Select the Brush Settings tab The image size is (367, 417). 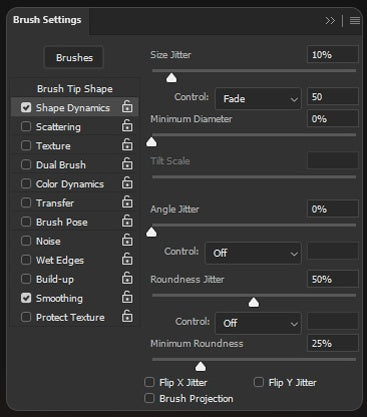(47, 20)
